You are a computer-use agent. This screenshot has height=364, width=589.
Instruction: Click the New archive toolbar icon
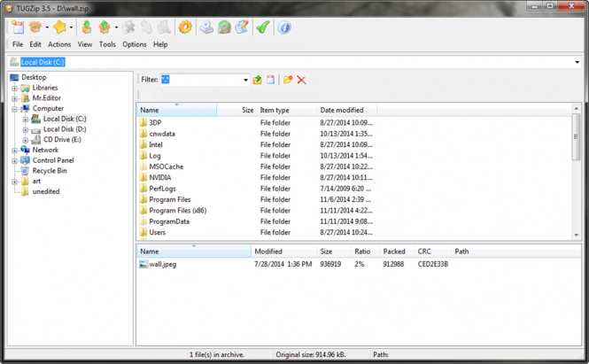18,27
